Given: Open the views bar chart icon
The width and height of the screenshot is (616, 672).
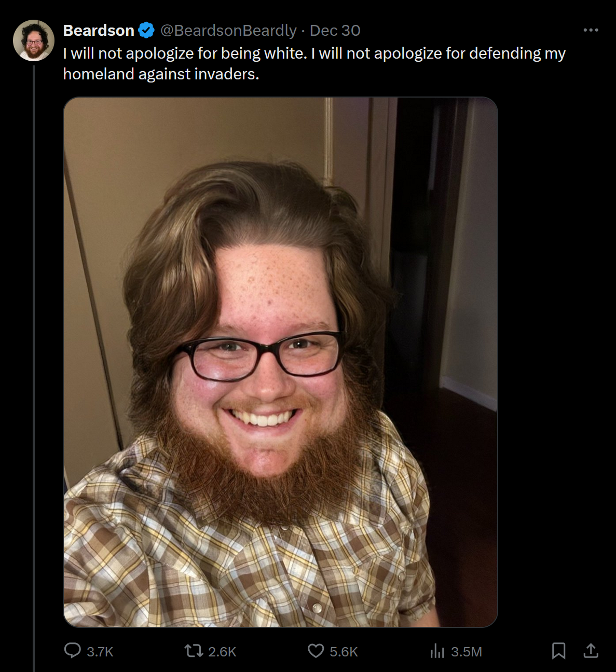Looking at the screenshot, I should click(437, 651).
